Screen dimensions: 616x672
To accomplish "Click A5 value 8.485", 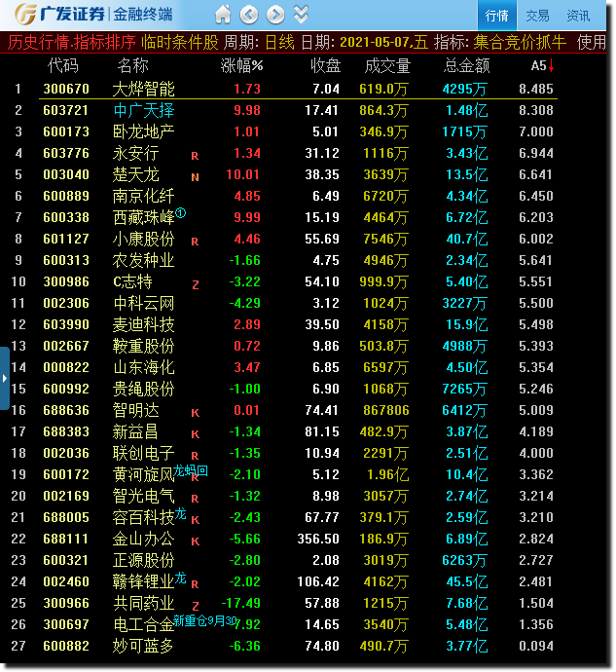I will click(536, 89).
